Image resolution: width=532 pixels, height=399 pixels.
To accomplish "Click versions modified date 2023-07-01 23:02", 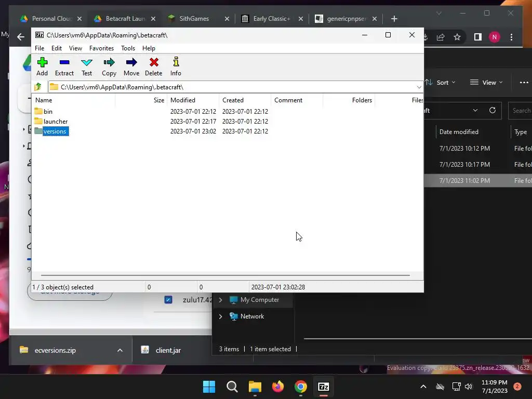I will pos(193,131).
